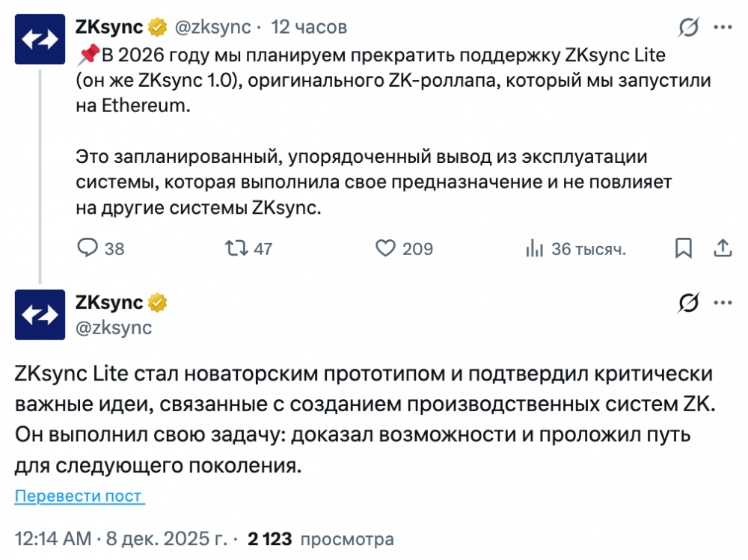748x560 pixels.
Task: Click "Перевести пост" translation link
Action: [79, 496]
